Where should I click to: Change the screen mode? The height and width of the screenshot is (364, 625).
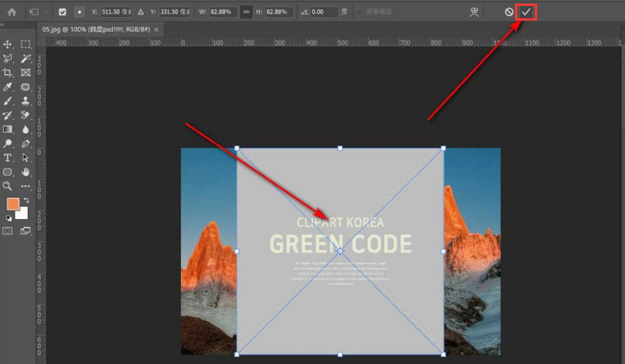[x=26, y=231]
